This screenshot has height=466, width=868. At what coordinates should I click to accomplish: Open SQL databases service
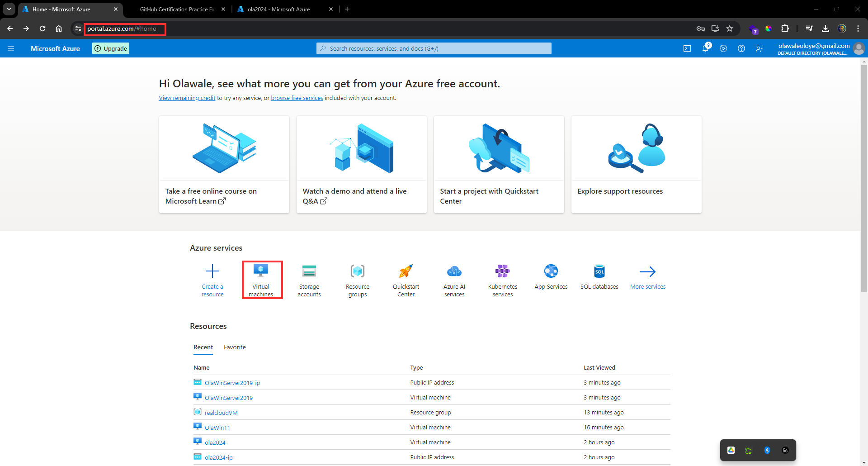[599, 277]
